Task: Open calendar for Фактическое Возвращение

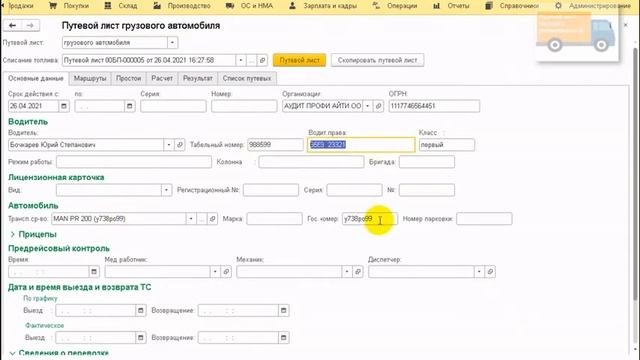Action: [x=283, y=338]
